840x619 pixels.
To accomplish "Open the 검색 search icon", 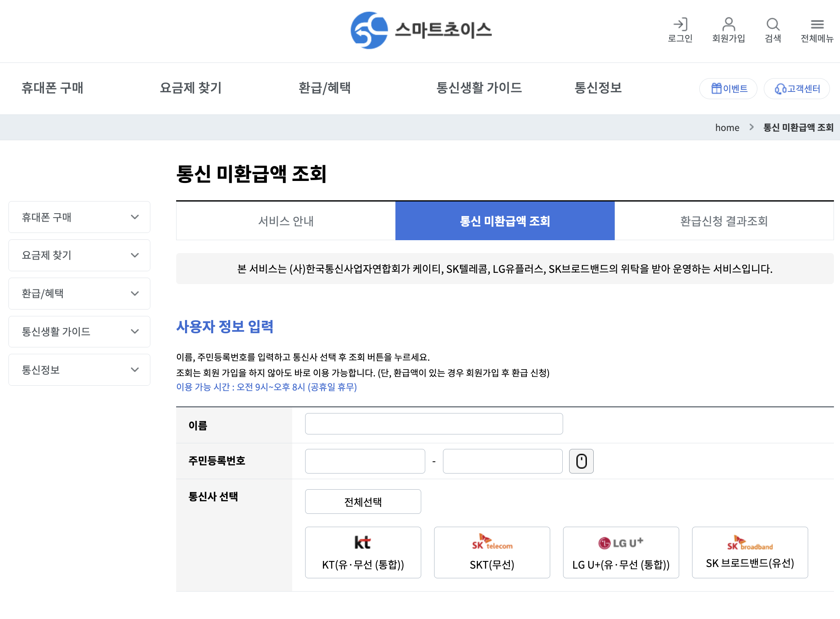I will [773, 30].
